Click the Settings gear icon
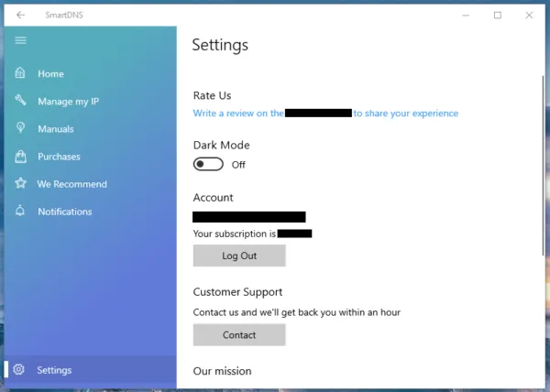The height and width of the screenshot is (392, 550). [18, 369]
